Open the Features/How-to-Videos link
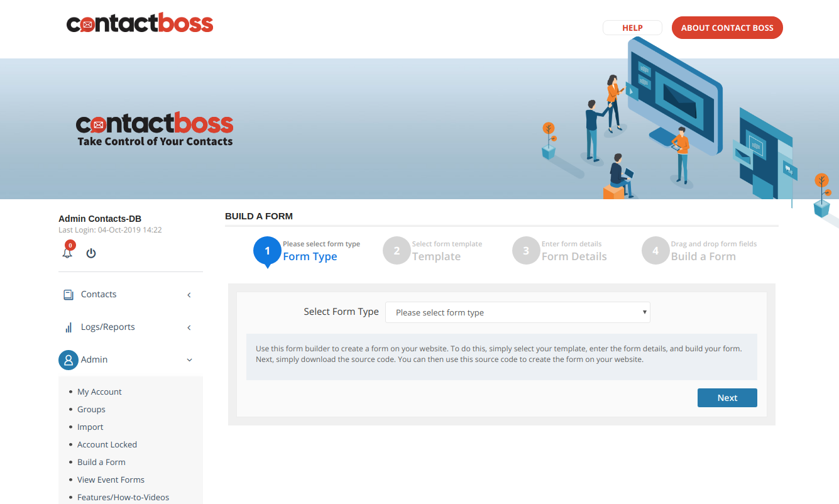This screenshot has height=504, width=839. (123, 497)
